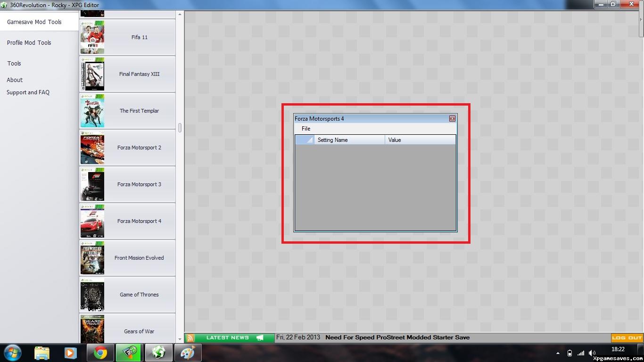The height and width of the screenshot is (362, 644).
Task: Close the Forza Motorsports 4 dialog
Action: [x=452, y=119]
